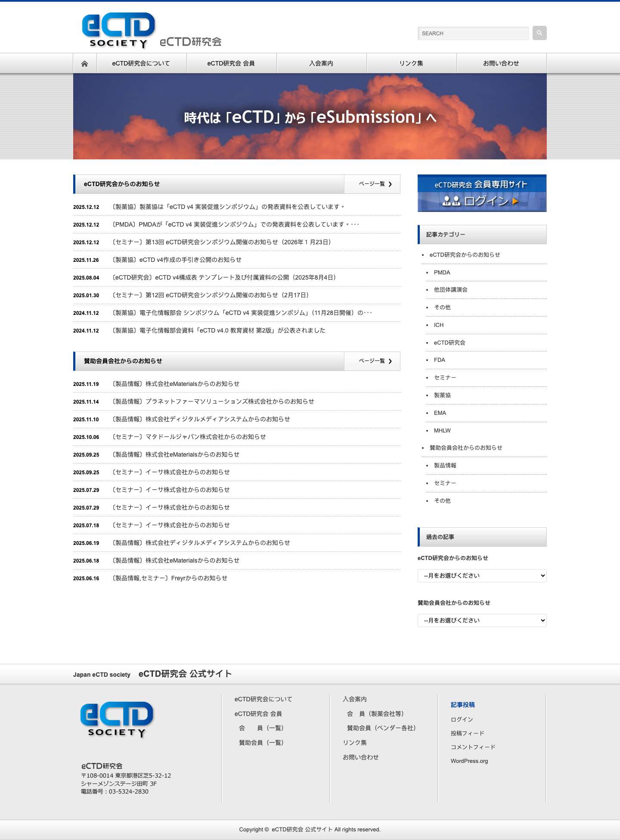Select the ICH category
This screenshot has width=620, height=840.
click(x=438, y=325)
